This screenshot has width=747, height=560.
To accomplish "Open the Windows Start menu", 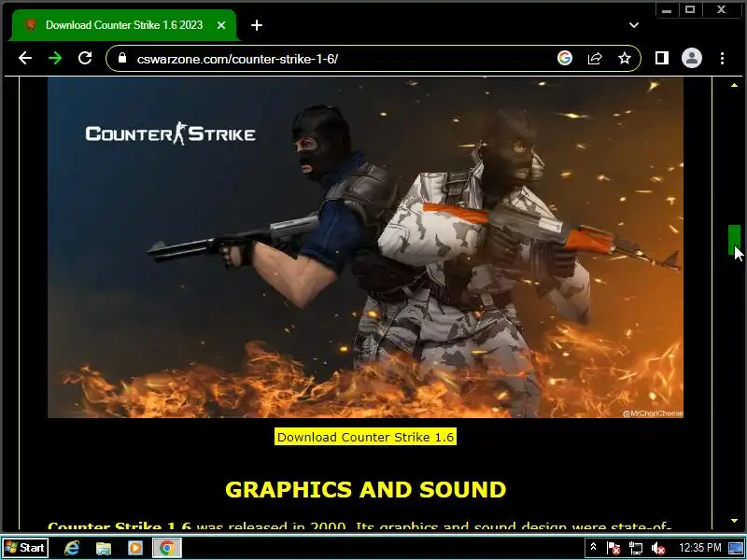I will [25, 548].
